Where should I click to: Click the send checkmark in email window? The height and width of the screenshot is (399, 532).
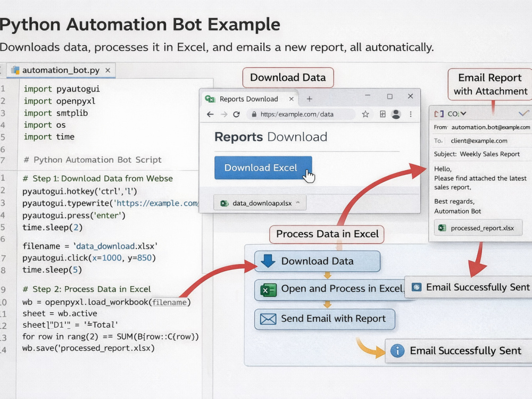pyautogui.click(x=524, y=113)
